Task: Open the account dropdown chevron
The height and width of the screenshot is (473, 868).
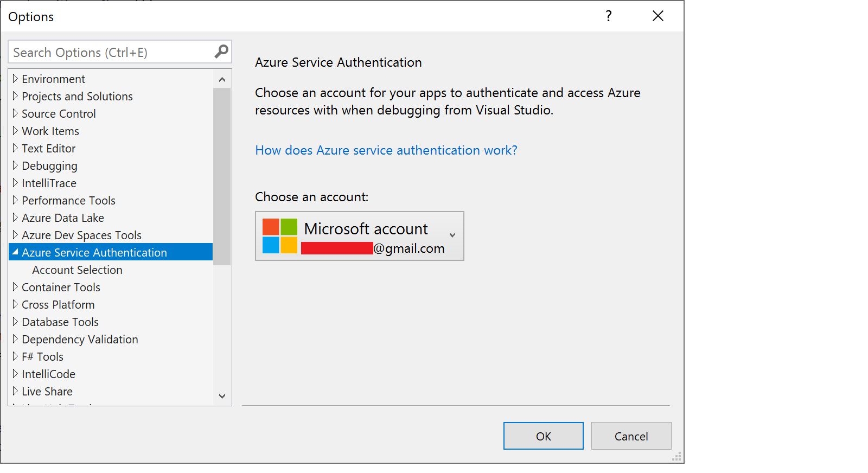Action: click(452, 235)
